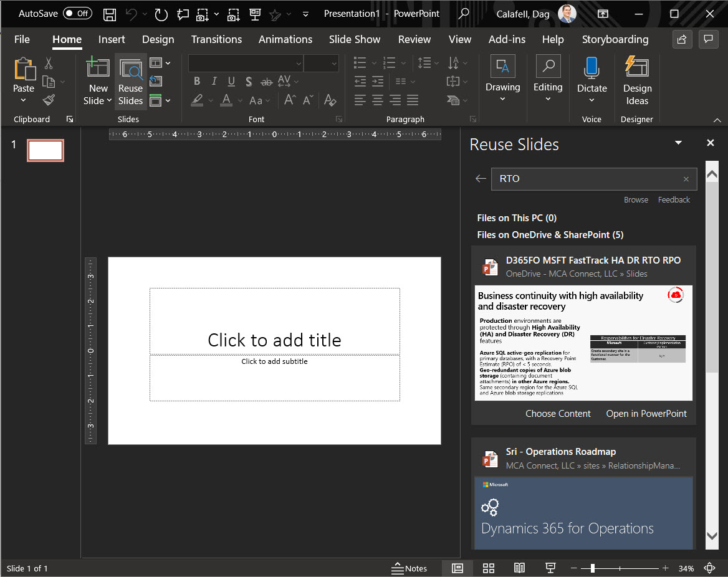Align text left

360,99
